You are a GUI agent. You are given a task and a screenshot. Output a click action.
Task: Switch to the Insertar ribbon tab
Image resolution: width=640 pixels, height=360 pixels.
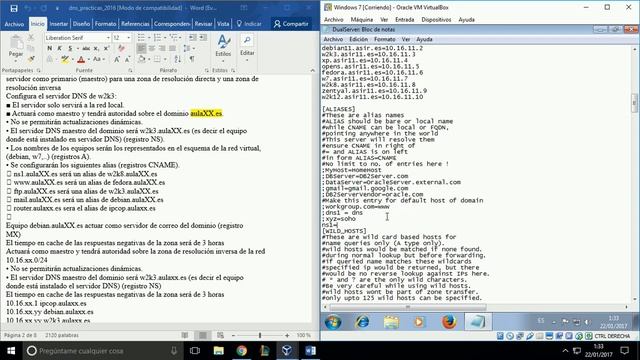pyautogui.click(x=58, y=24)
